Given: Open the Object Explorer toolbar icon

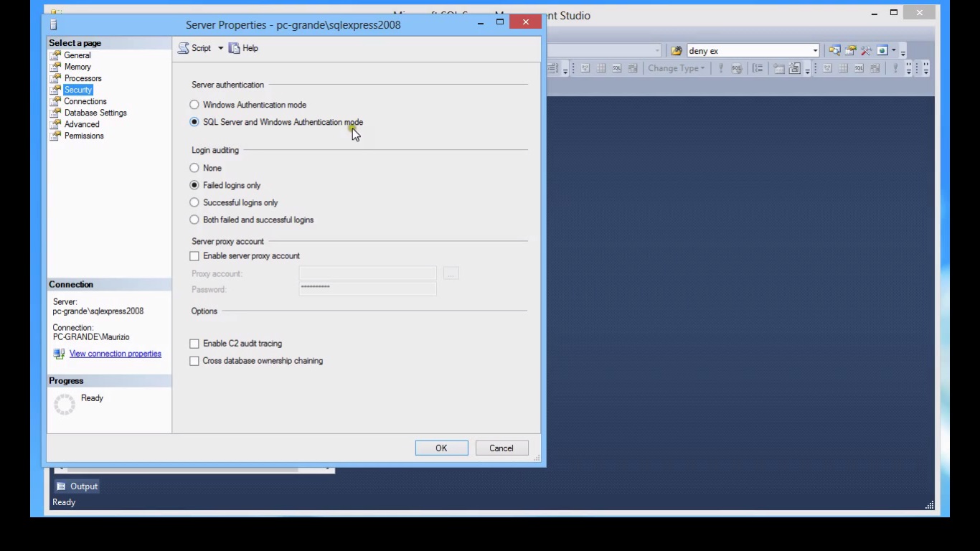Looking at the screenshot, I should tap(834, 51).
